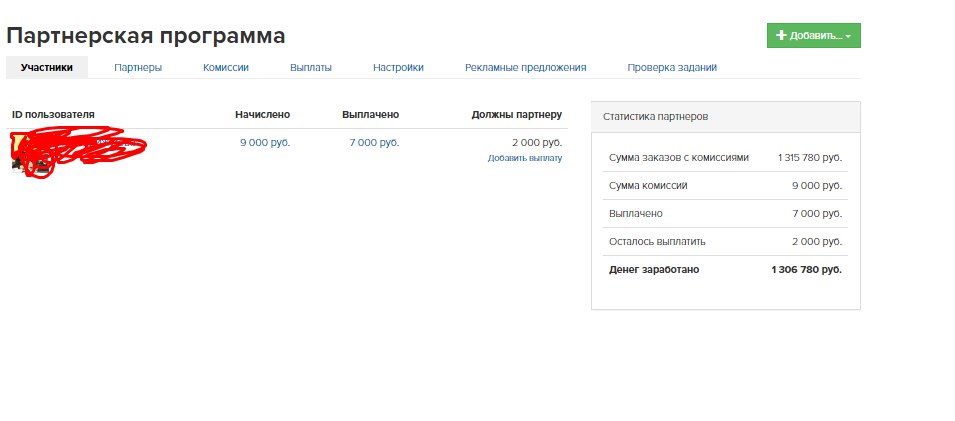Switch to the Партнеры tab
Image resolution: width=955 pixels, height=421 pixels.
pos(138,68)
